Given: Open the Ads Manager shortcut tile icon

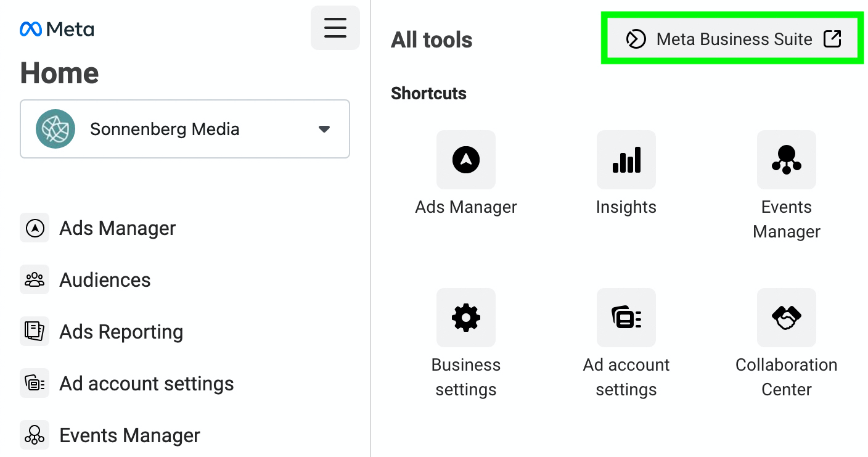Looking at the screenshot, I should pos(466,160).
